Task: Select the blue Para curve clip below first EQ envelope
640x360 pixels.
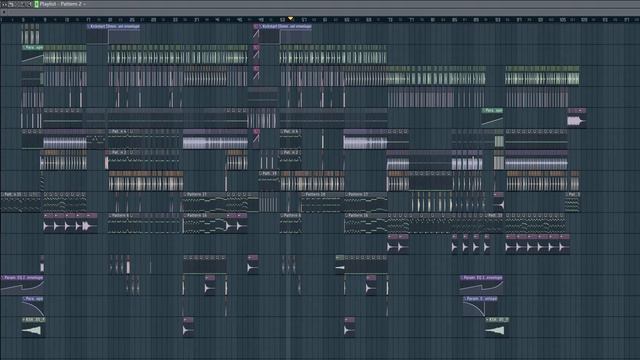Action: (x=33, y=306)
